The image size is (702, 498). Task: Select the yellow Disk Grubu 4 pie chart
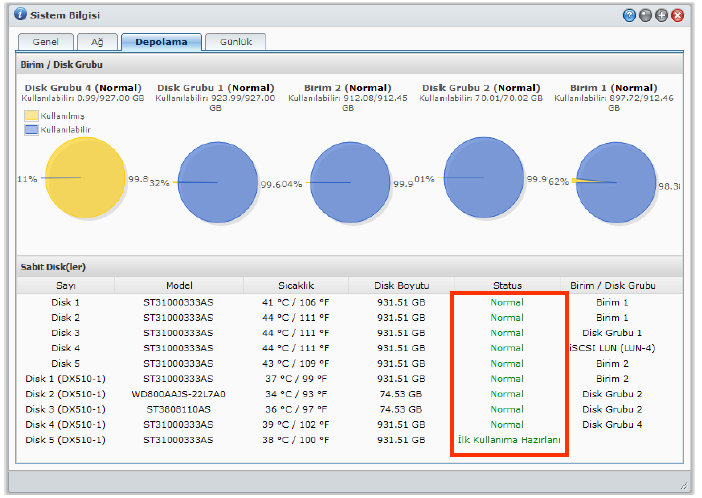[x=85, y=179]
